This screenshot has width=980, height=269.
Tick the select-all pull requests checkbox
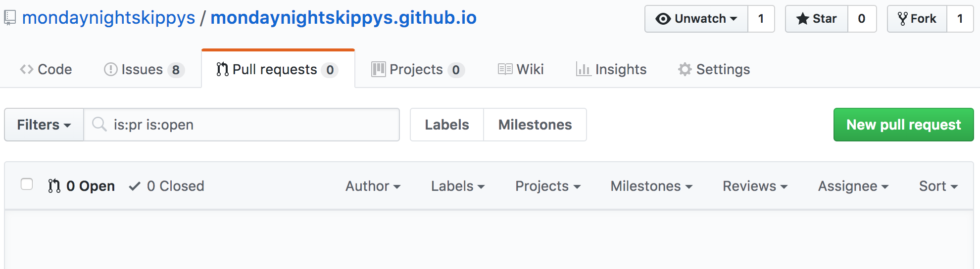click(27, 184)
